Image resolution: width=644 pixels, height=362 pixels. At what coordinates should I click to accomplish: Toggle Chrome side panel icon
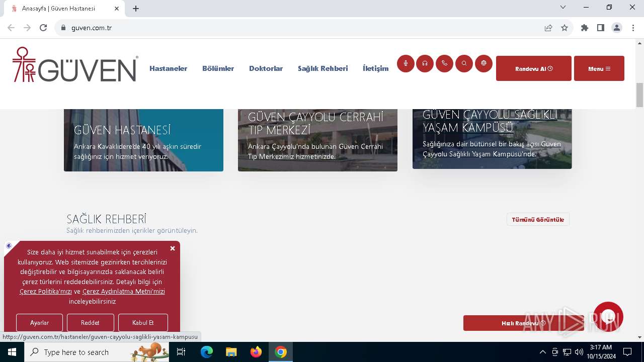pos(601,28)
